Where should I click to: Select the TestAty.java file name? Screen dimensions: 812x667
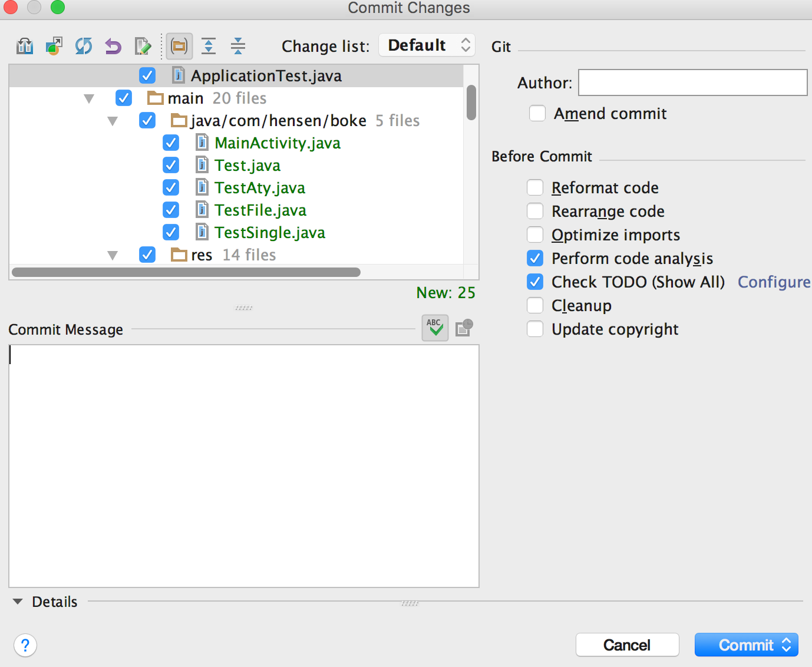coord(260,188)
